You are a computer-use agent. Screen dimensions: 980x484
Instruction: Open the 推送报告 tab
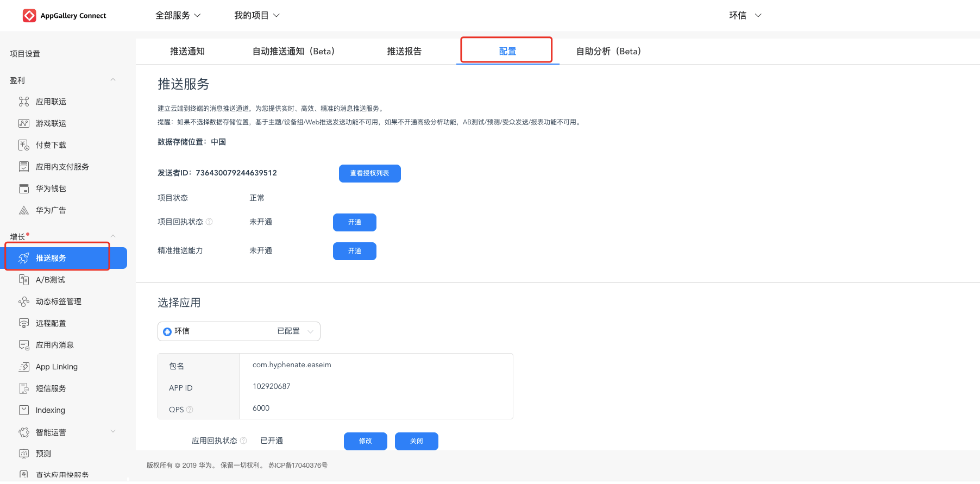pos(404,51)
